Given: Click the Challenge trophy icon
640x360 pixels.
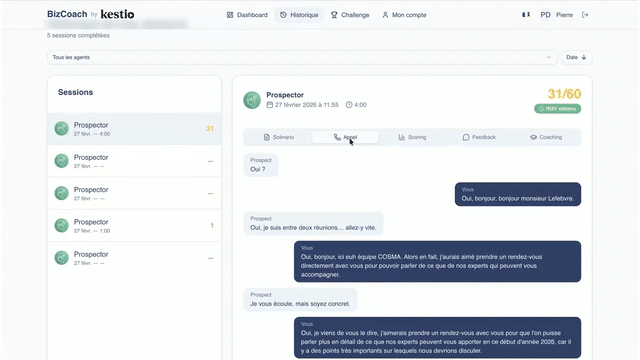Looking at the screenshot, I should click(334, 15).
